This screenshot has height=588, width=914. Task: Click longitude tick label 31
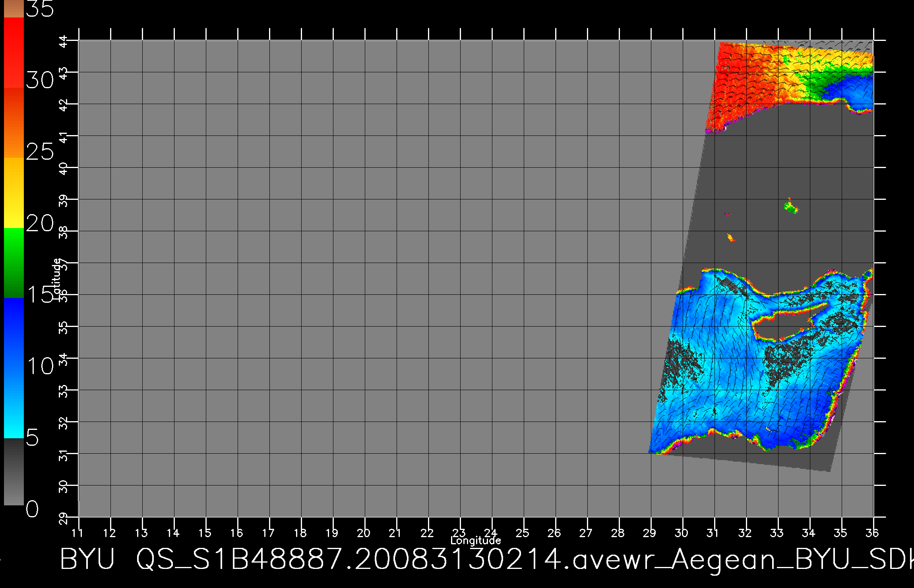click(713, 533)
